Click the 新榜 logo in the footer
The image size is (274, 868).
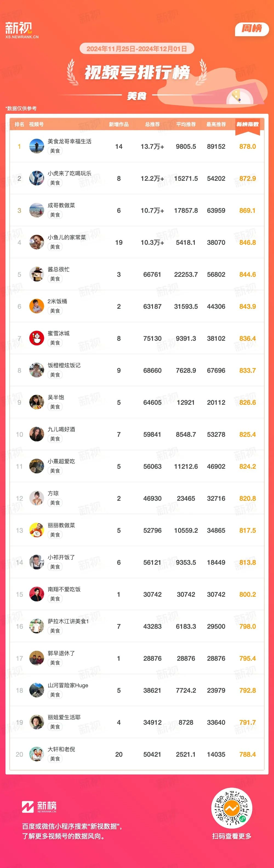(39, 806)
